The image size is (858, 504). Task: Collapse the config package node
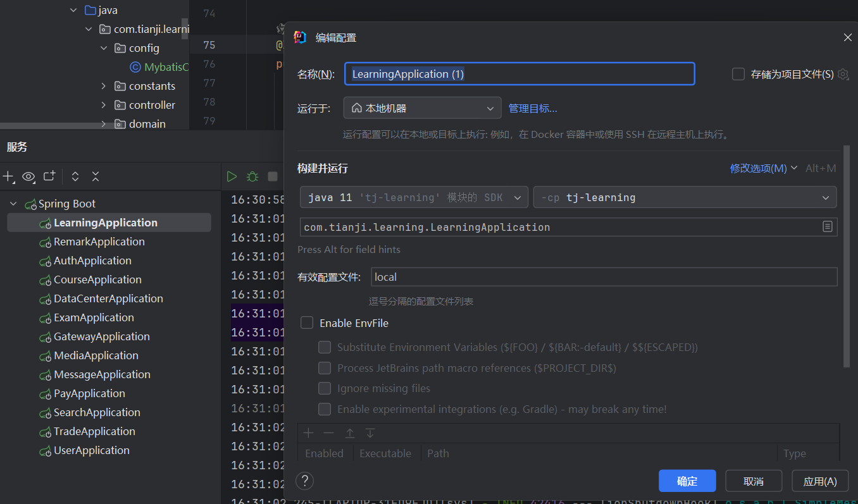coord(104,48)
